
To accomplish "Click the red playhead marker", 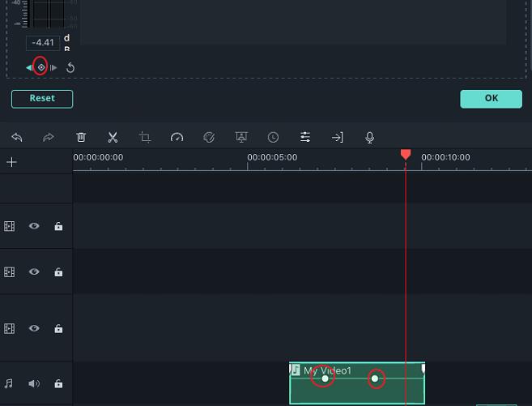I will (406, 155).
